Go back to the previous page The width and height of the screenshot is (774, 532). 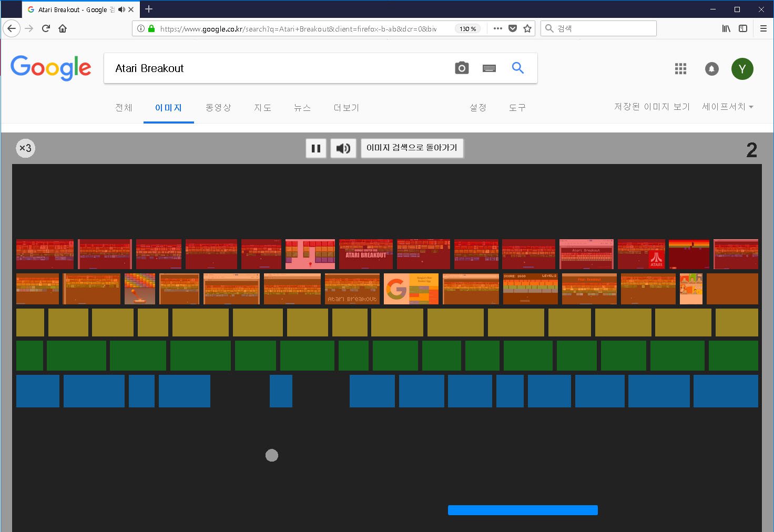(x=12, y=28)
